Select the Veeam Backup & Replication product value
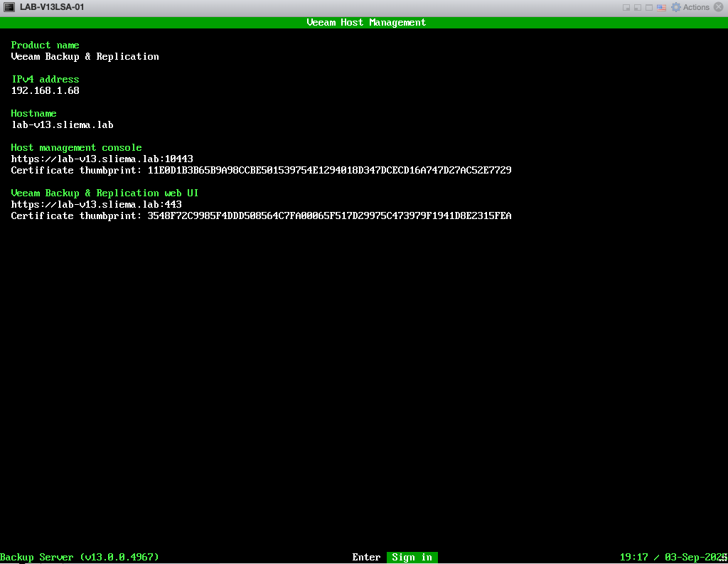Viewport: 728px width, 564px height. [x=85, y=57]
